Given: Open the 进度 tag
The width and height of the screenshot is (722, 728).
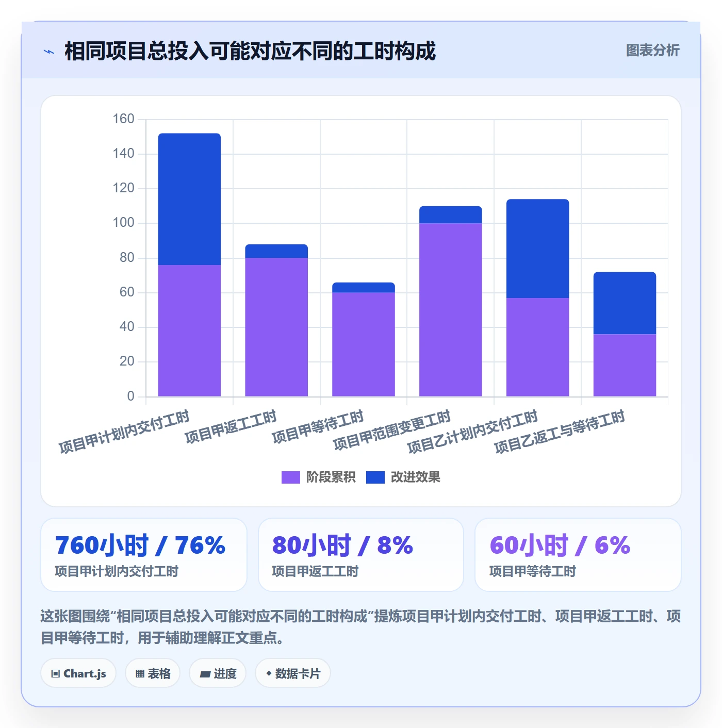Looking at the screenshot, I should click(x=218, y=673).
